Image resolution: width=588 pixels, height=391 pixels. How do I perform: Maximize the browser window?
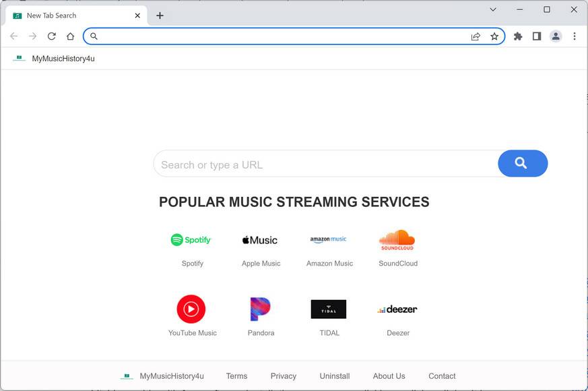click(x=547, y=9)
